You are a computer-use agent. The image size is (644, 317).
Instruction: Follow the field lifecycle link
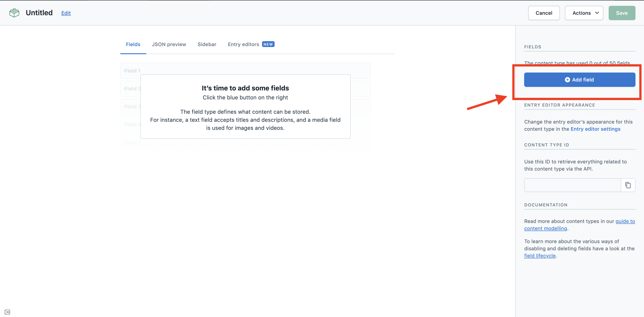point(540,256)
